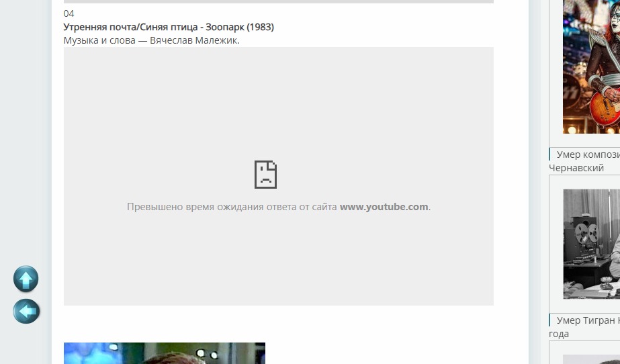The image size is (620, 364).
Task: Click the blue marker beside "Умер Тигран" headline
Action: 550,320
